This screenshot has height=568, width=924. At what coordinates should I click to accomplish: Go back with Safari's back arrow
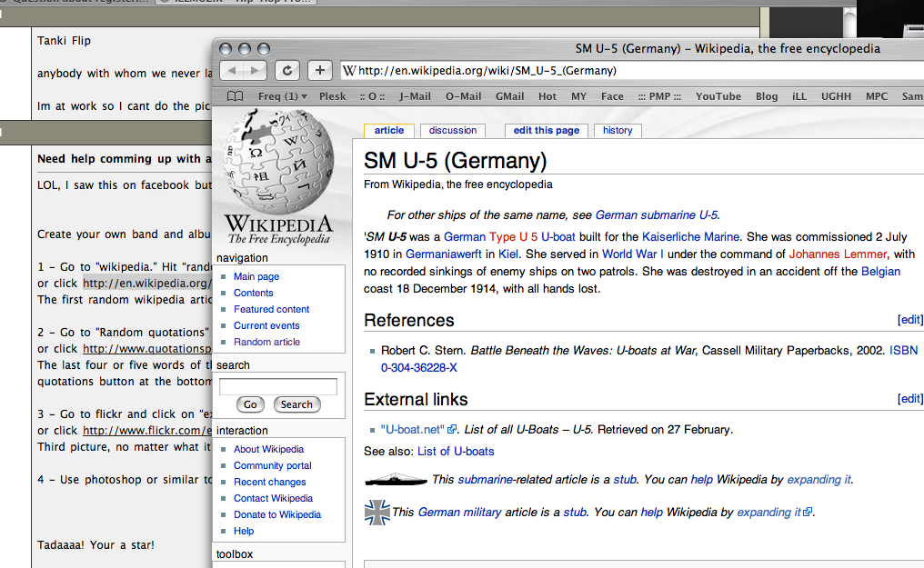(x=232, y=71)
